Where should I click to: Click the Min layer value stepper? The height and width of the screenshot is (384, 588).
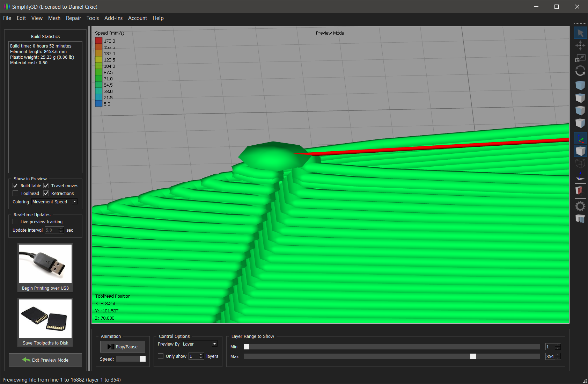(558, 347)
